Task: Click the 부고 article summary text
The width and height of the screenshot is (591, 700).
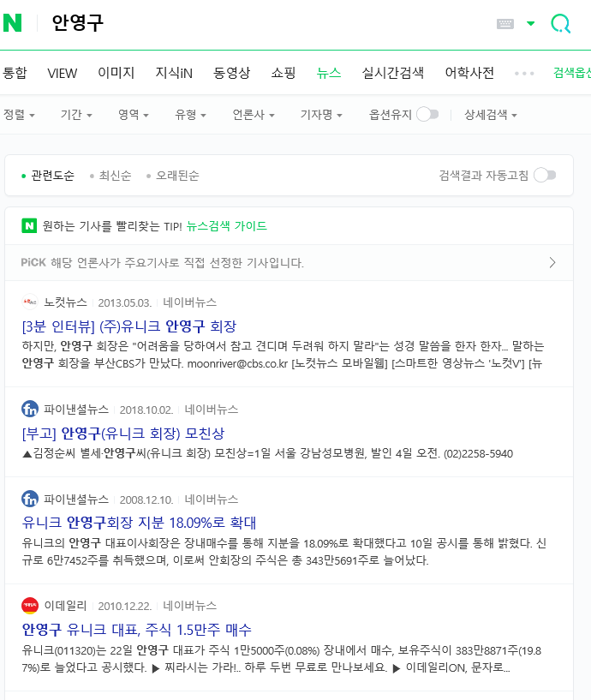Action: coord(267,453)
